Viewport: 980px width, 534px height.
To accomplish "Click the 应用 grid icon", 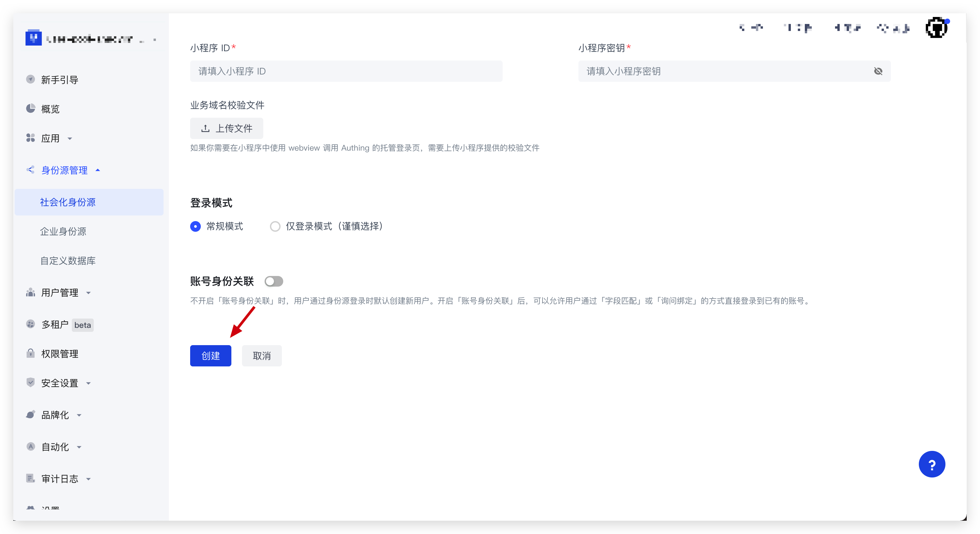I will tap(31, 138).
